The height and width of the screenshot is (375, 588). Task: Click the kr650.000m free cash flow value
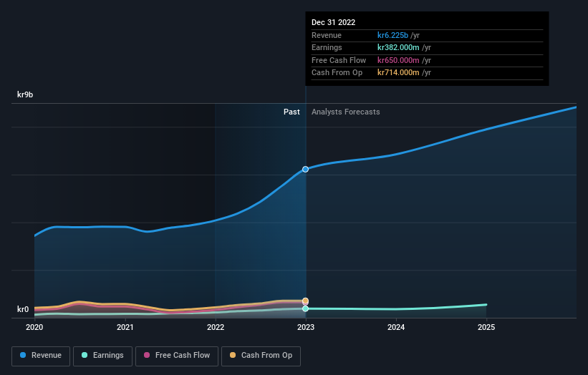pos(398,60)
